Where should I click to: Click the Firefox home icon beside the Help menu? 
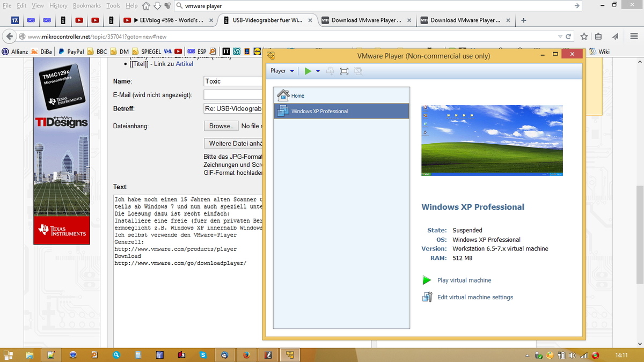(x=147, y=6)
